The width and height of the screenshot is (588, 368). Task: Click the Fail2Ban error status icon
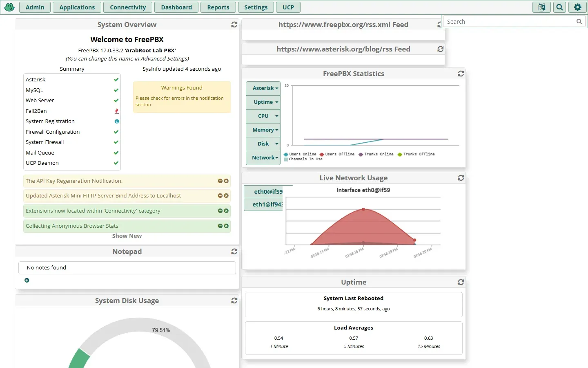click(116, 111)
